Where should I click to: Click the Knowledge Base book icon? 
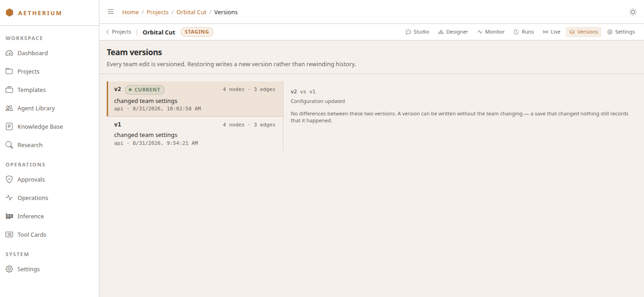click(9, 126)
